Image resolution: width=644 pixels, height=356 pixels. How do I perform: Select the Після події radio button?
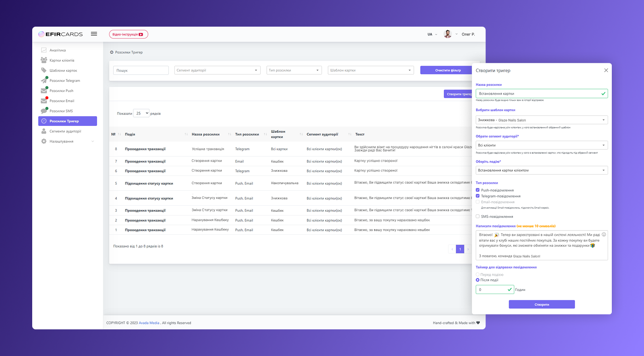click(477, 280)
